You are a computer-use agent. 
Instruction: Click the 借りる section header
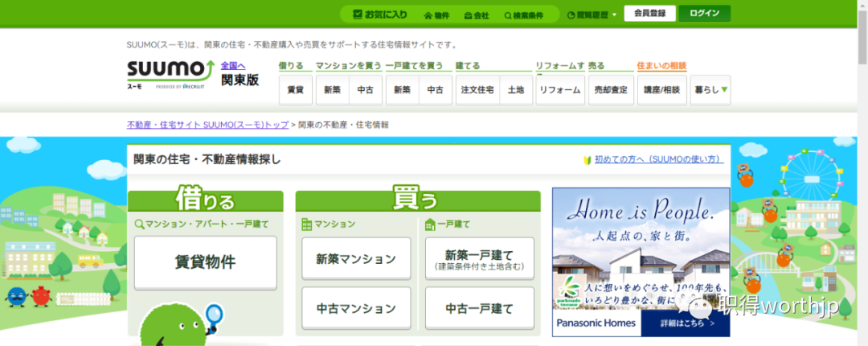tap(206, 199)
